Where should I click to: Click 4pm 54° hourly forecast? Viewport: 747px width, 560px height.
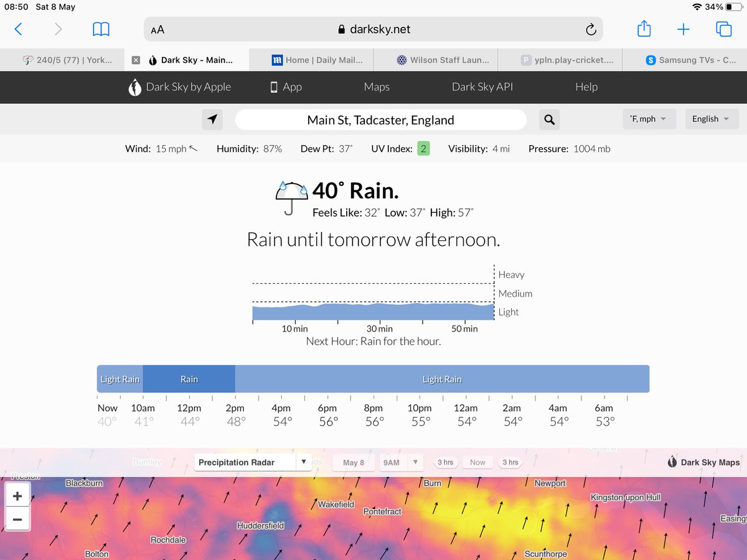click(281, 414)
